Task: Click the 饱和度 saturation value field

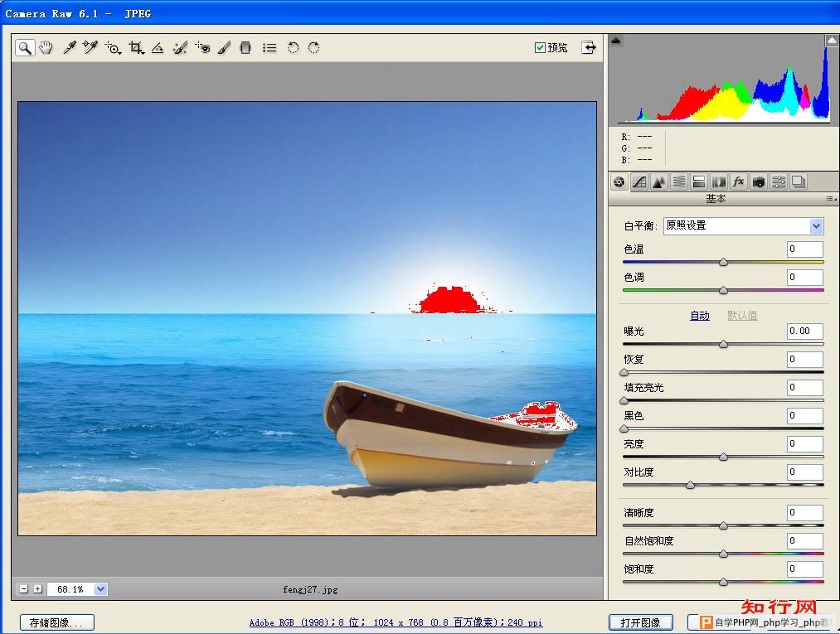Action: coord(804,569)
